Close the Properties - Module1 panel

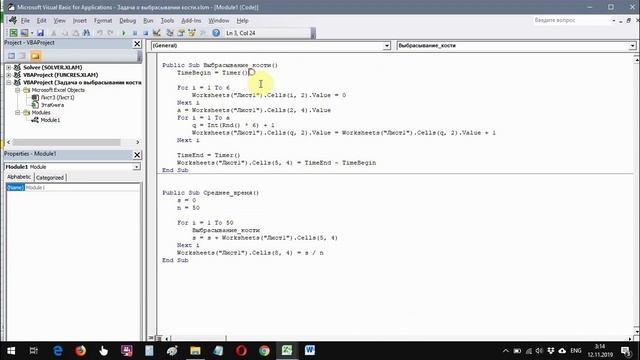pyautogui.click(x=137, y=155)
